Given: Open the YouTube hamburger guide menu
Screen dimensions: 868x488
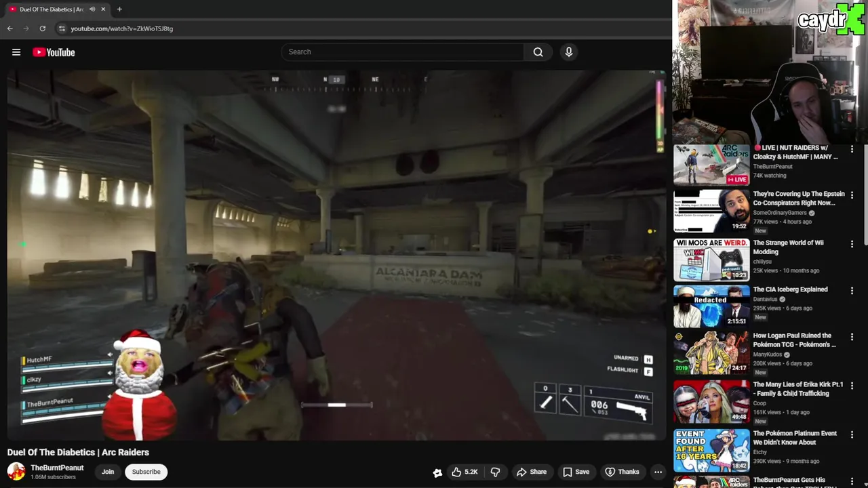Looking at the screenshot, I should [16, 52].
